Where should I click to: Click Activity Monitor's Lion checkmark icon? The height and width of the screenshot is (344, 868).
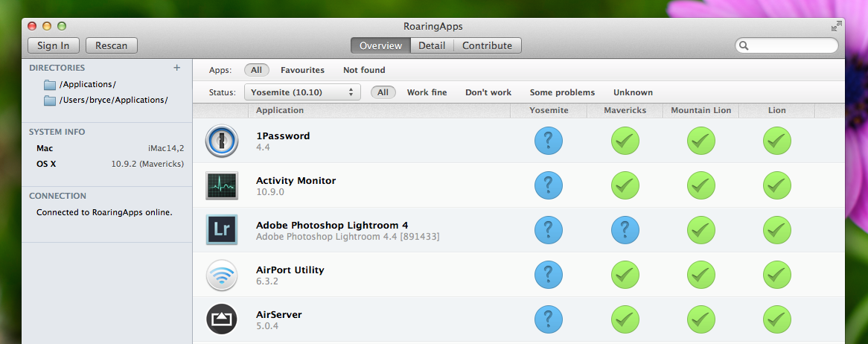(x=776, y=185)
